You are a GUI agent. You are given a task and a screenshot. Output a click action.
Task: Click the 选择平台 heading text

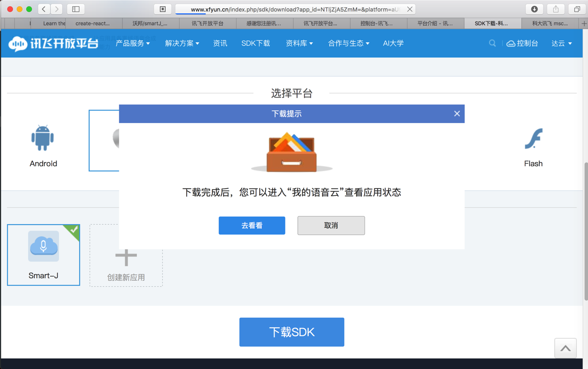pyautogui.click(x=292, y=93)
